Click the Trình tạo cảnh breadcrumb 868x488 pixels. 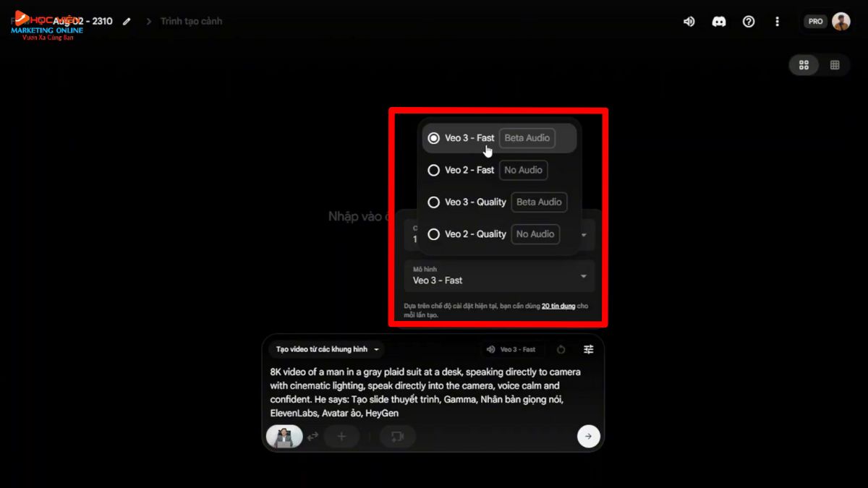[x=191, y=22]
